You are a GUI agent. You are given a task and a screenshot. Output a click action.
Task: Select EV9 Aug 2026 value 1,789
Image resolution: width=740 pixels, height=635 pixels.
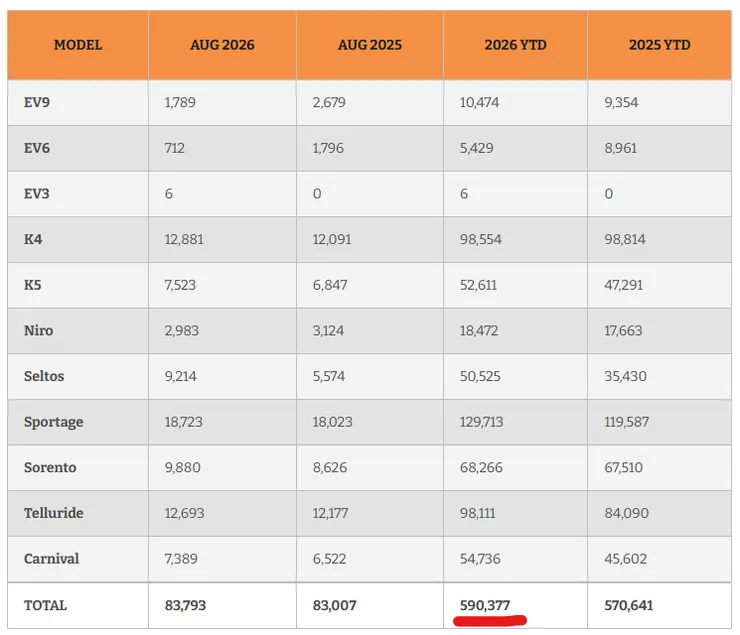(x=180, y=102)
